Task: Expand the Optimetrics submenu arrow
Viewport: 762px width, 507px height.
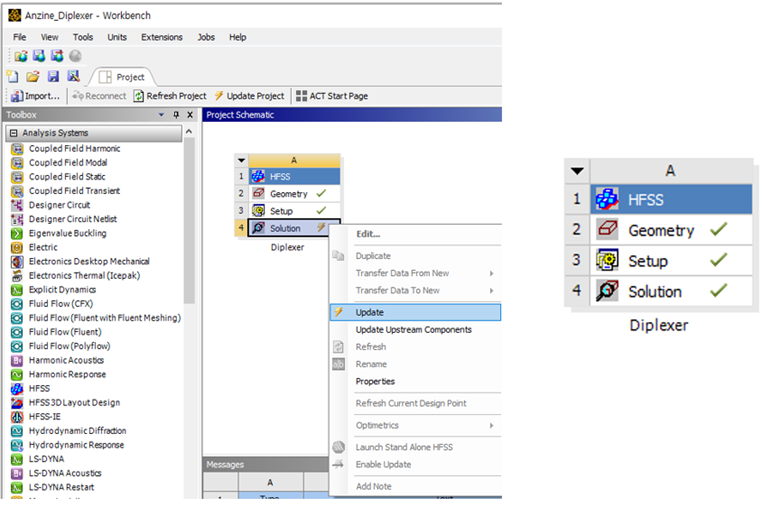Action: click(x=491, y=425)
